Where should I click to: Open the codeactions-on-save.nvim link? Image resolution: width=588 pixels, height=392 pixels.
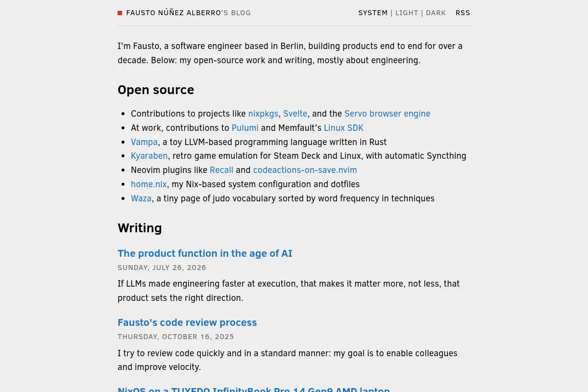pyautogui.click(x=305, y=170)
